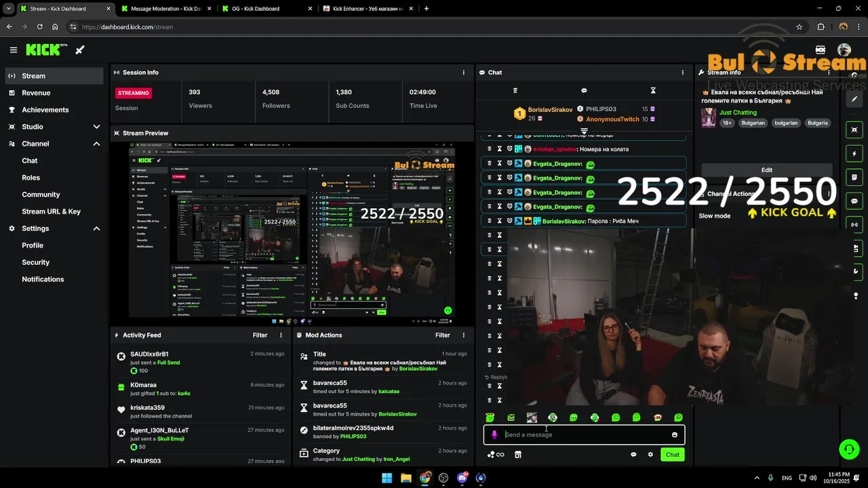Click the speech bubble icon in Chat panel toolbar
Screen dimensions: 868x488
[x=584, y=90]
